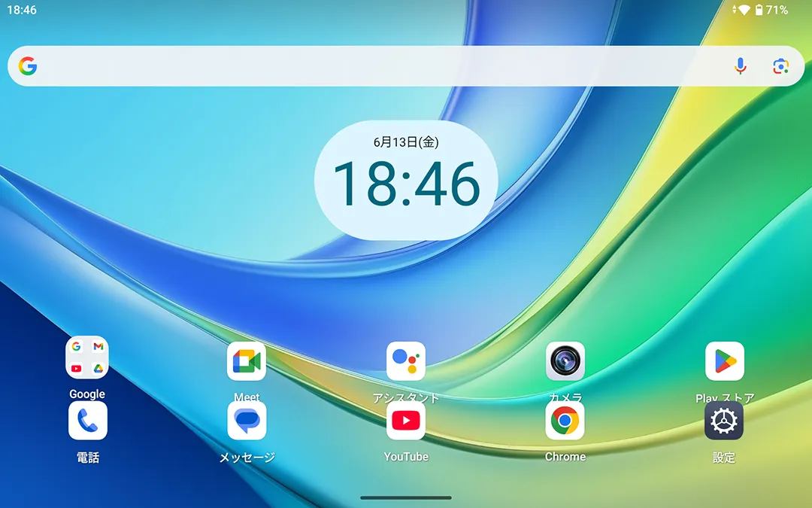Launch the YouTube app
Screen dimensions: 812x508
406,421
